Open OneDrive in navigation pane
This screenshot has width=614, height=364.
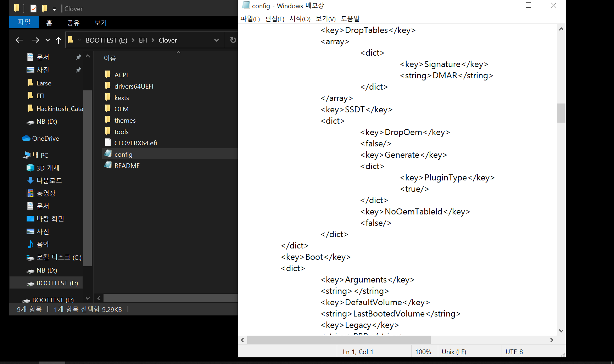(x=45, y=138)
